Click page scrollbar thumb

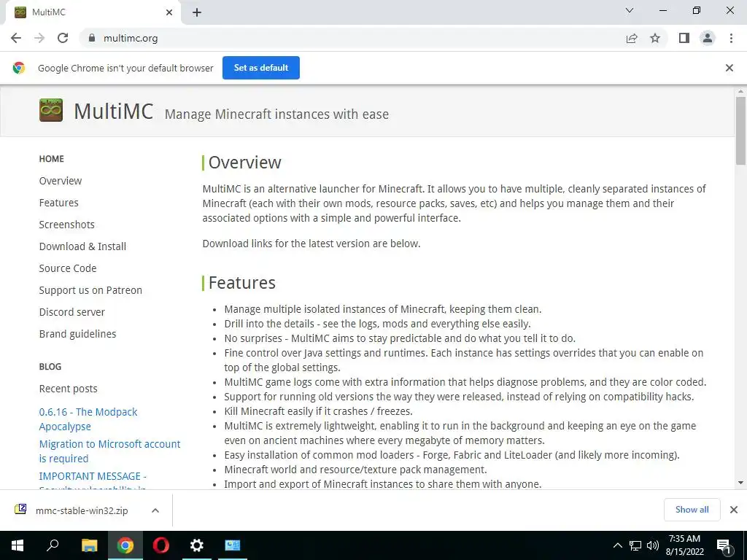coord(740,131)
